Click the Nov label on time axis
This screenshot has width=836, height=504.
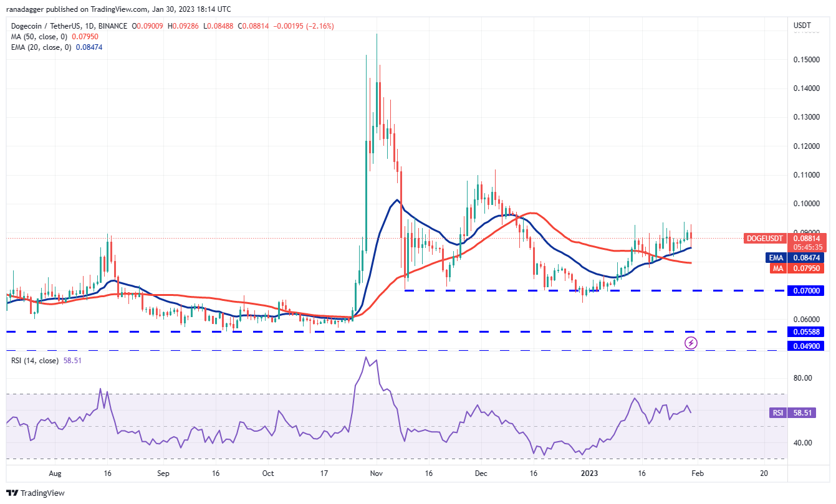point(376,473)
